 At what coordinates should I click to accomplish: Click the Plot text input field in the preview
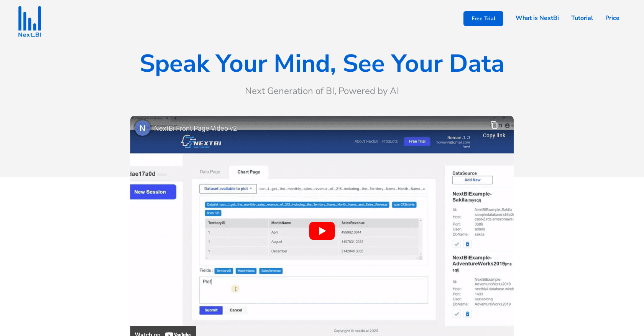click(x=314, y=290)
